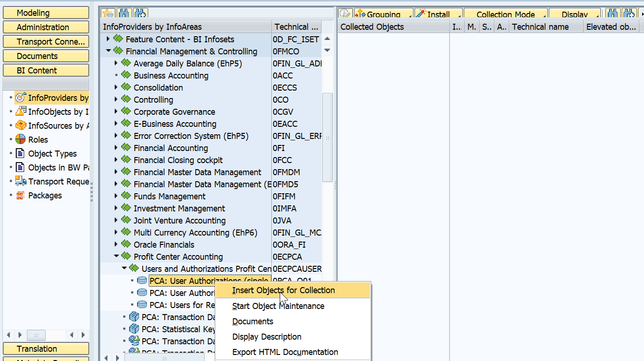Screen dimensions: 644x361
Task: Click the Find Next icon above InfoProviders tree
Action: [x=140, y=14]
